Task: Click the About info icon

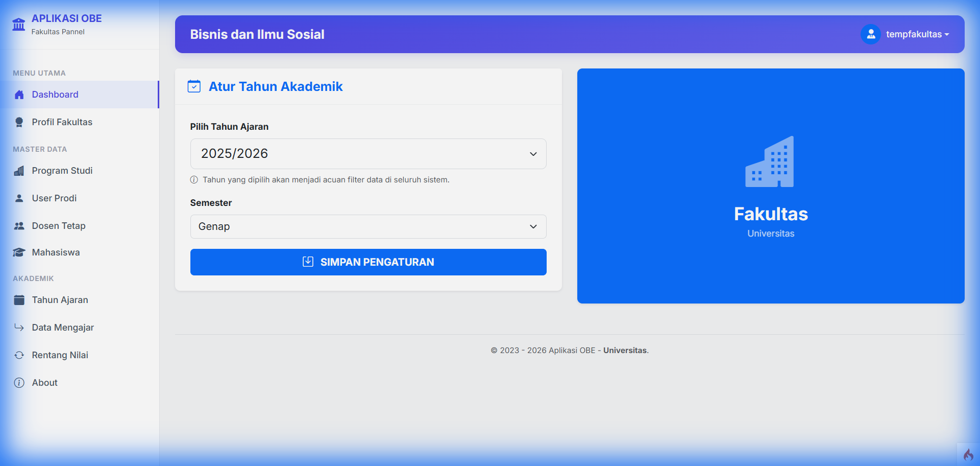Action: (x=19, y=383)
